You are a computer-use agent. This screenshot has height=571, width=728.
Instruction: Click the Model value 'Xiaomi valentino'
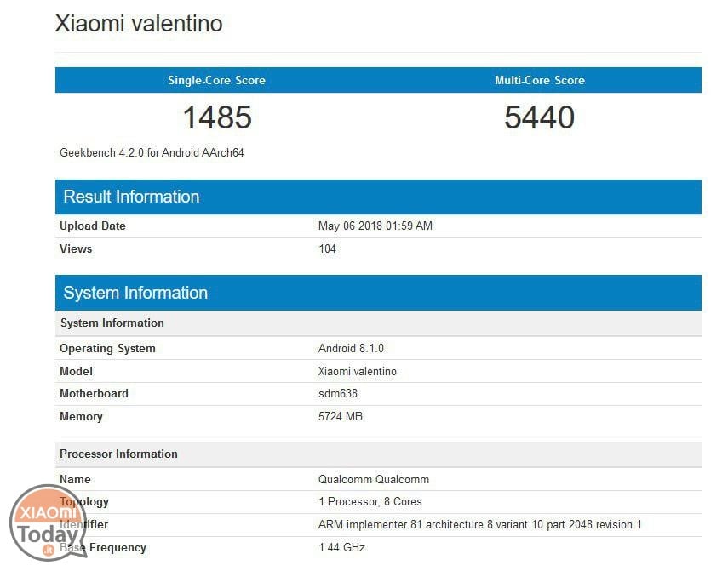358,372
